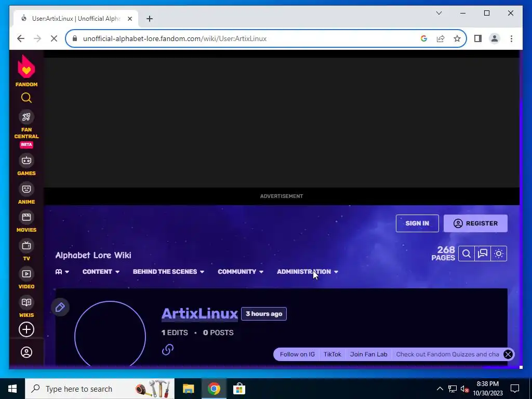Open the taskbar clock and date

coord(487,389)
